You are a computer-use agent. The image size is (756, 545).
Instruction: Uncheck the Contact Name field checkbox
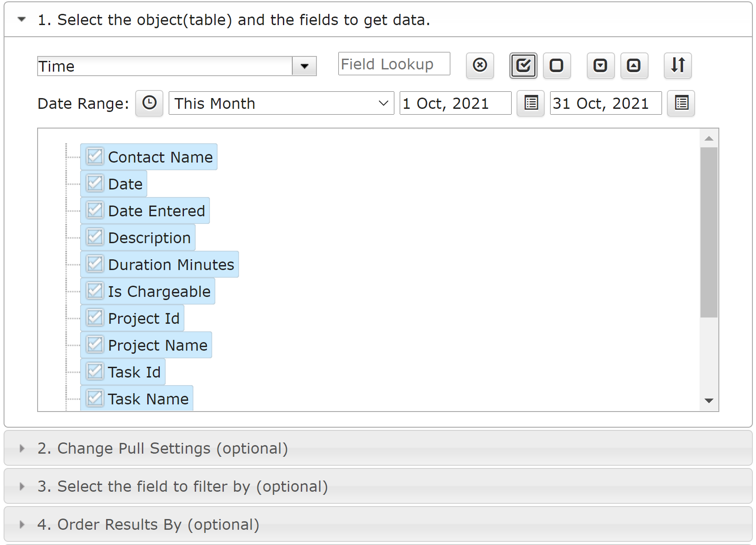(x=95, y=157)
